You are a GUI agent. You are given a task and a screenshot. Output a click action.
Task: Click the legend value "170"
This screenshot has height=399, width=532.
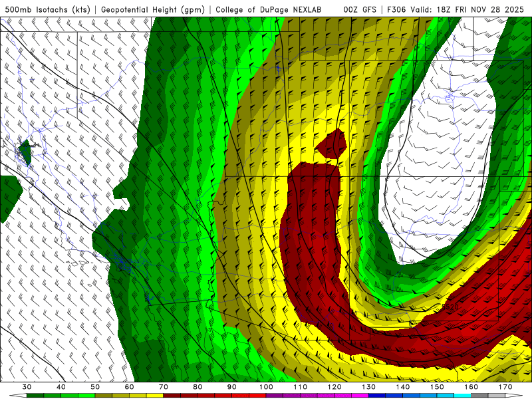click(505, 387)
